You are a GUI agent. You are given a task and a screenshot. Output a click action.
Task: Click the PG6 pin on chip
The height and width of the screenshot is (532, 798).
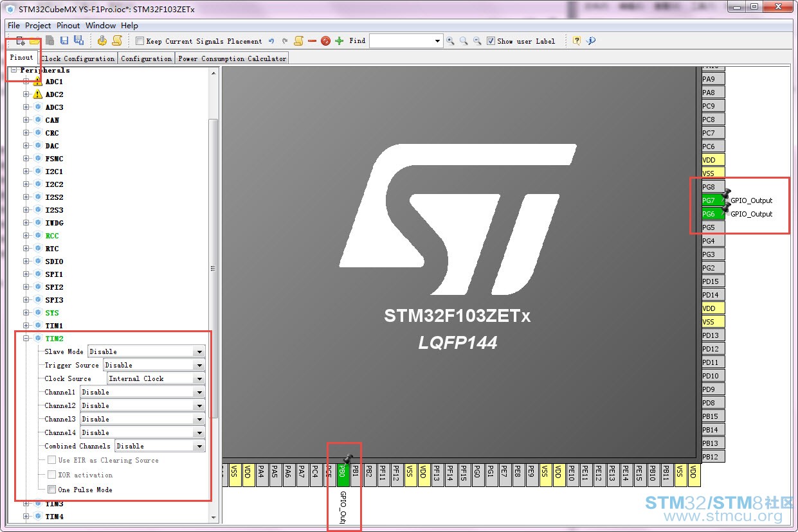(713, 214)
